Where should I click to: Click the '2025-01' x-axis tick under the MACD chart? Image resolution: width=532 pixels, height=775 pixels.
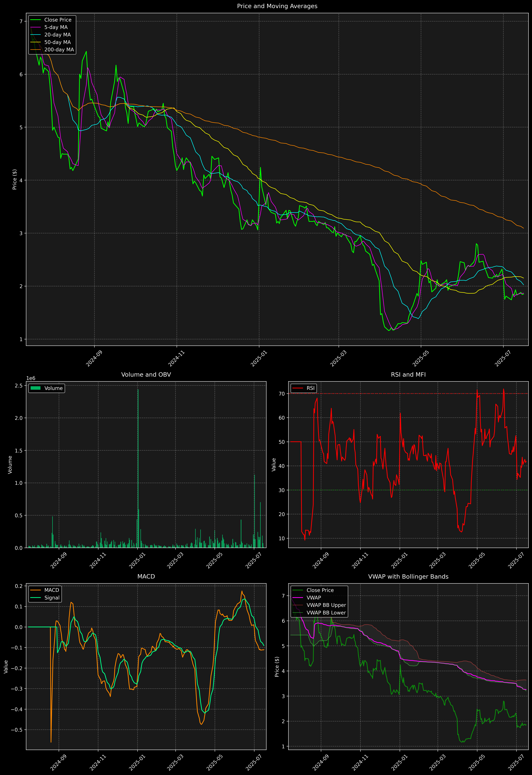pos(137,762)
